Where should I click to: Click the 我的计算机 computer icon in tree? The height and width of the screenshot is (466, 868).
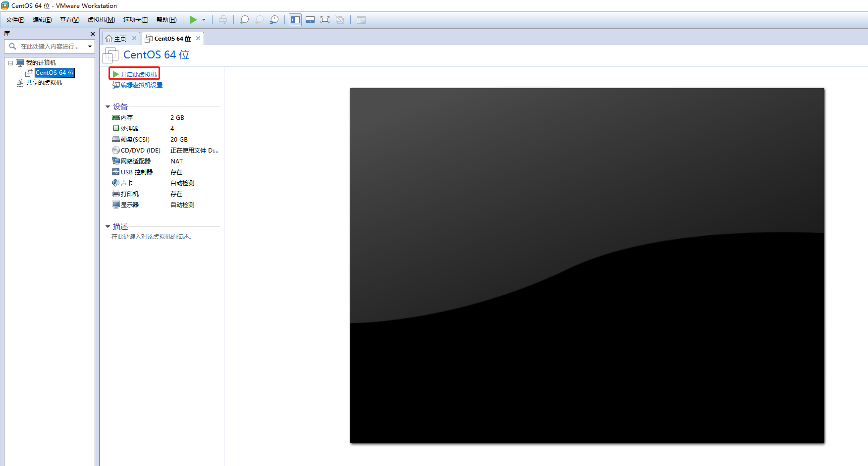click(20, 63)
